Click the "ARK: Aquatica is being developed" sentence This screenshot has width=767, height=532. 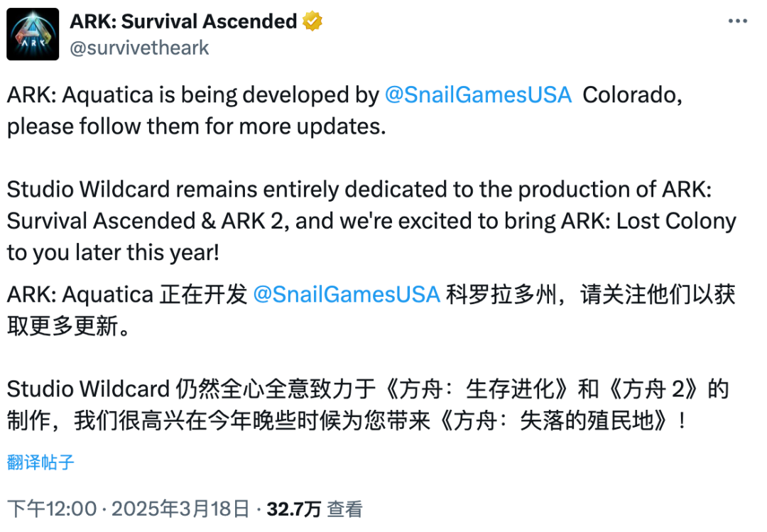tap(192, 96)
